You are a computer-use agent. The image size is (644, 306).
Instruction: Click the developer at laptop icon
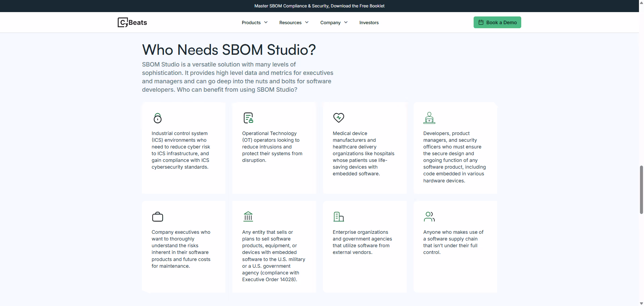[x=429, y=118]
